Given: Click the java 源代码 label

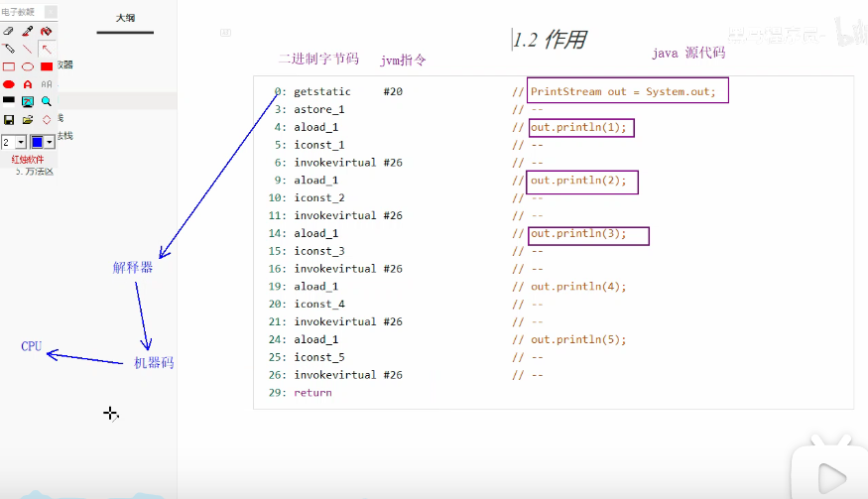Looking at the screenshot, I should (688, 53).
